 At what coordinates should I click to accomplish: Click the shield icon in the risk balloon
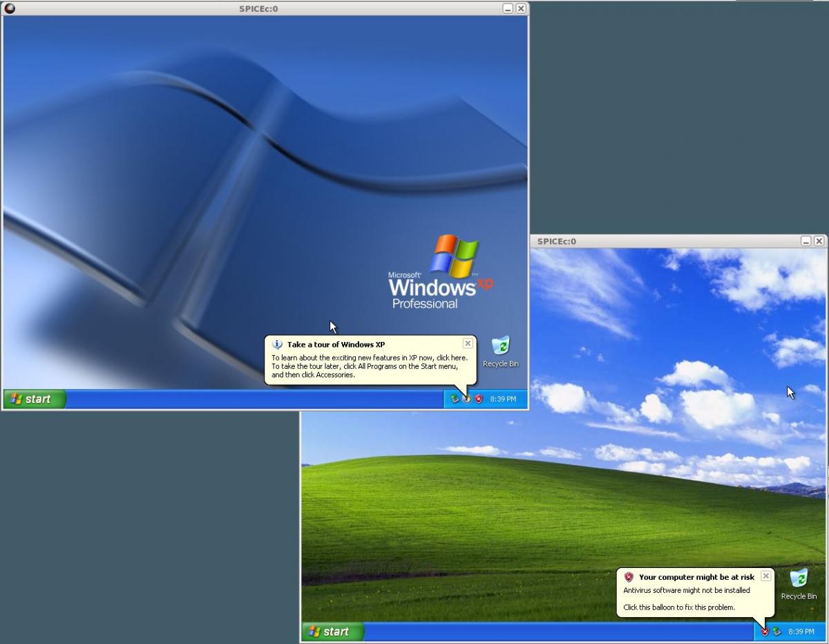pos(629,577)
